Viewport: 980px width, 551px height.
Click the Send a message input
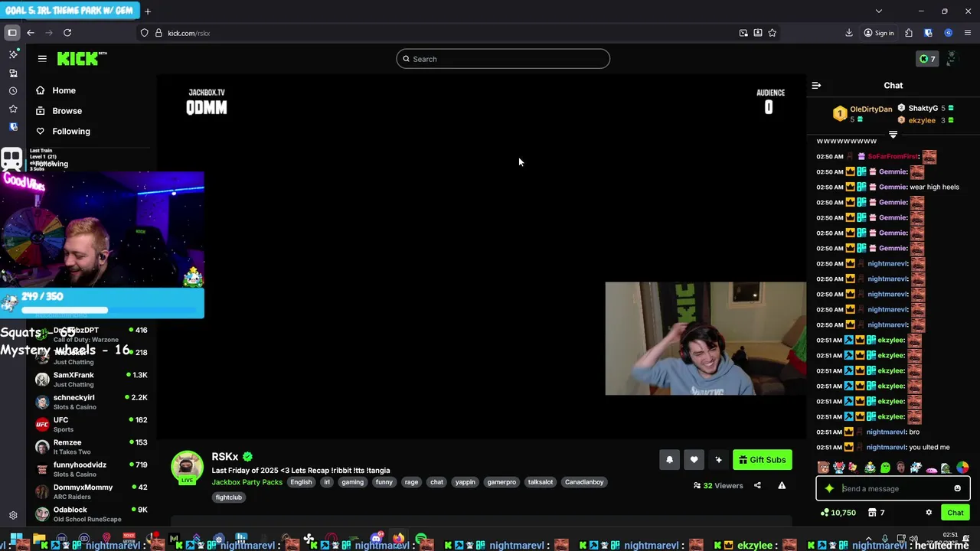[x=893, y=488]
